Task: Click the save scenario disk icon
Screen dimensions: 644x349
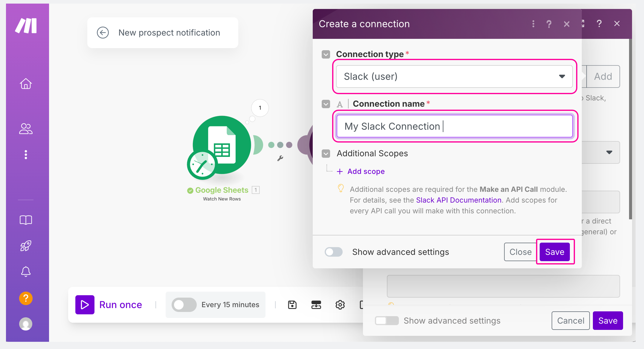Action: pos(292,305)
